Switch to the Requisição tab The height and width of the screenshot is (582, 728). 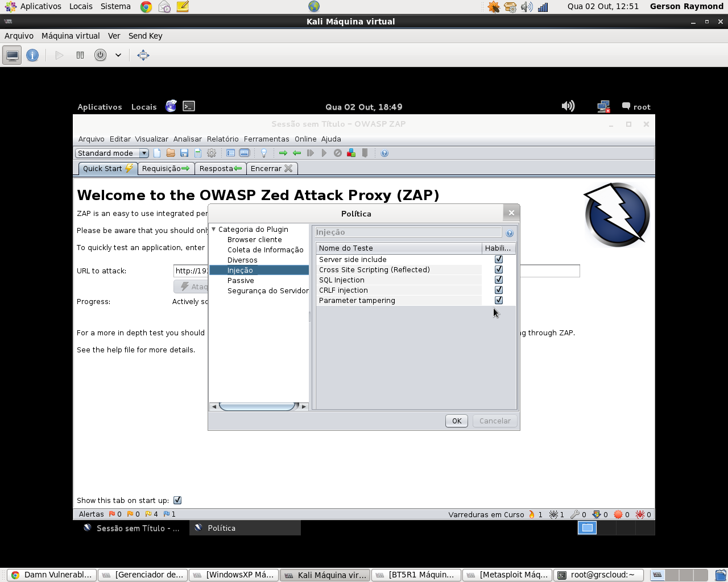[x=166, y=168]
